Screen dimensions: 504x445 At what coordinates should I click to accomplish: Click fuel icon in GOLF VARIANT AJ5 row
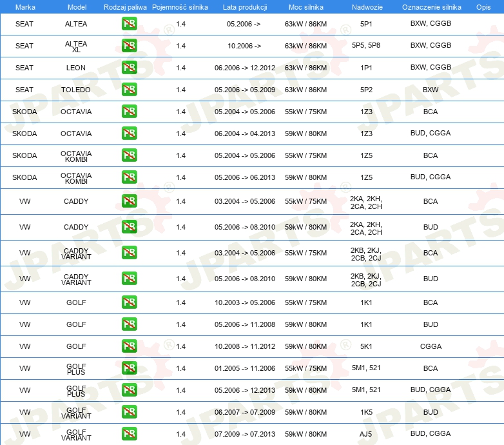point(129,433)
